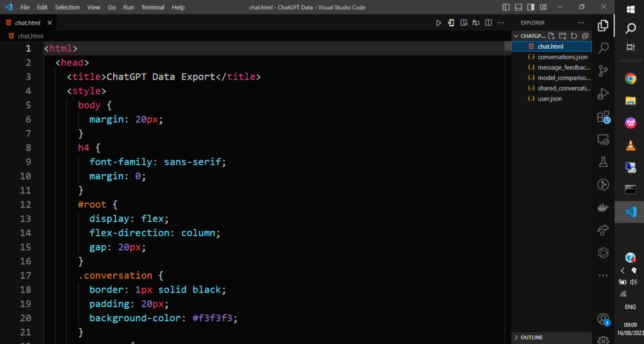This screenshot has width=644, height=344.
Task: Click the #f3f3f3 background-color value
Action: [x=212, y=318]
